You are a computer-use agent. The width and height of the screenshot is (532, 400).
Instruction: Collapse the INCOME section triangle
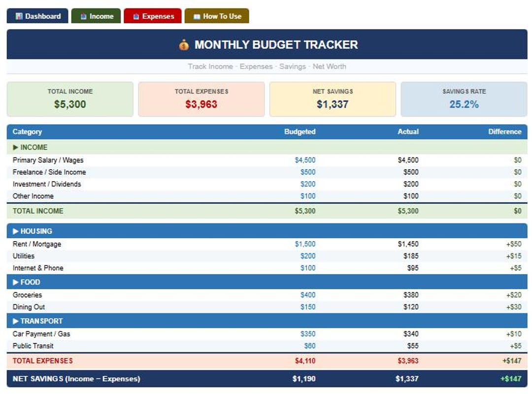(15, 147)
